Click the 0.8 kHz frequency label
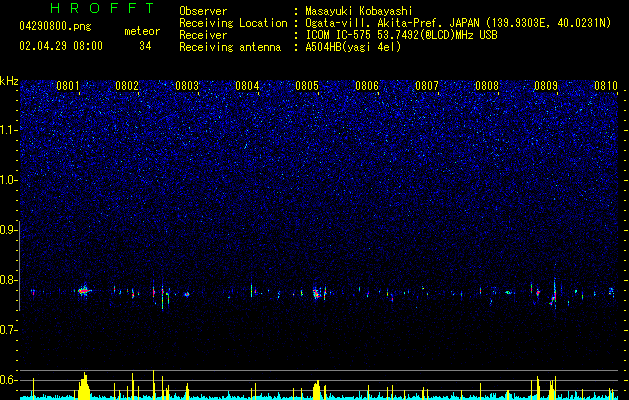Image resolution: width=629 pixels, height=400 pixels. point(9,280)
